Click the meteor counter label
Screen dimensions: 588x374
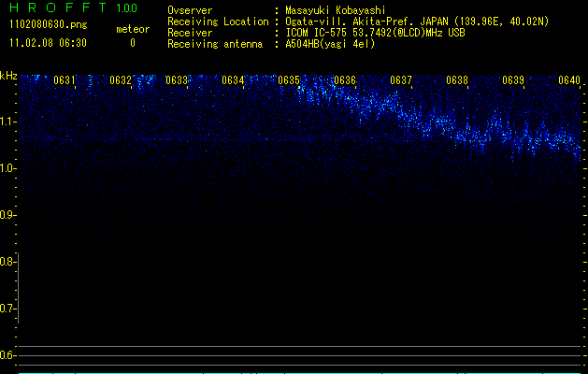coord(133,29)
